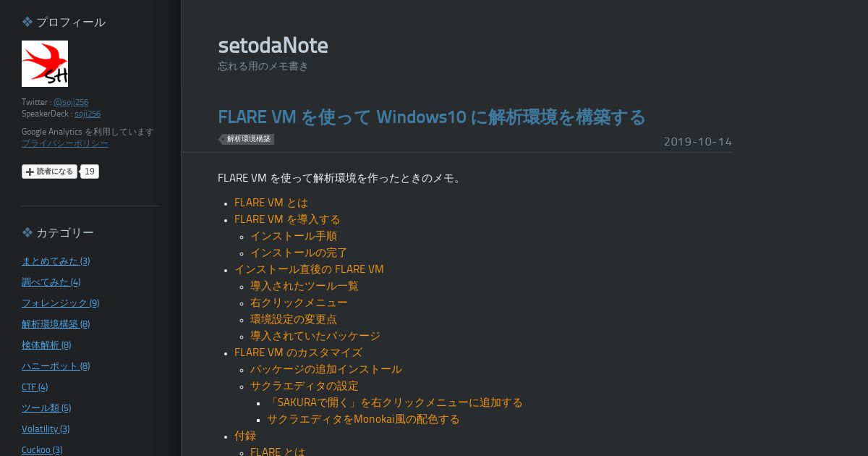Screen dimensions: 868x456
Task: Click the 解析環境構築 category tag under the title
Action: [247, 139]
